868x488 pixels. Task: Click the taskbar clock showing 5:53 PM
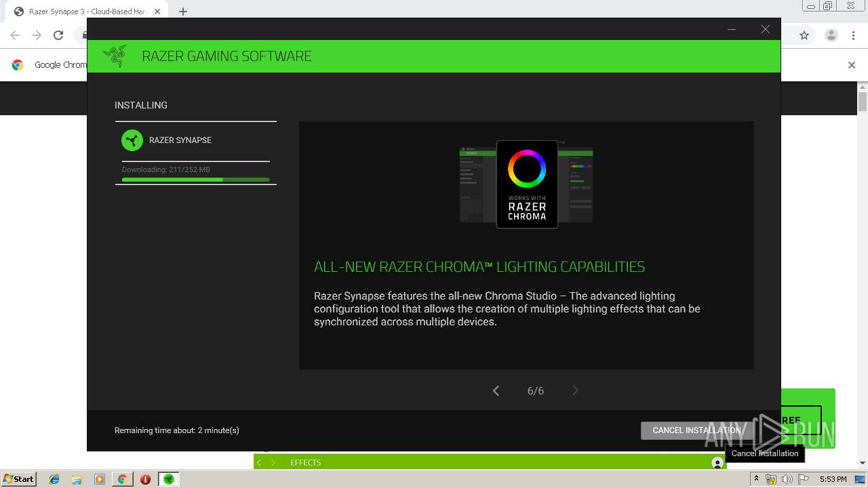tap(833, 479)
